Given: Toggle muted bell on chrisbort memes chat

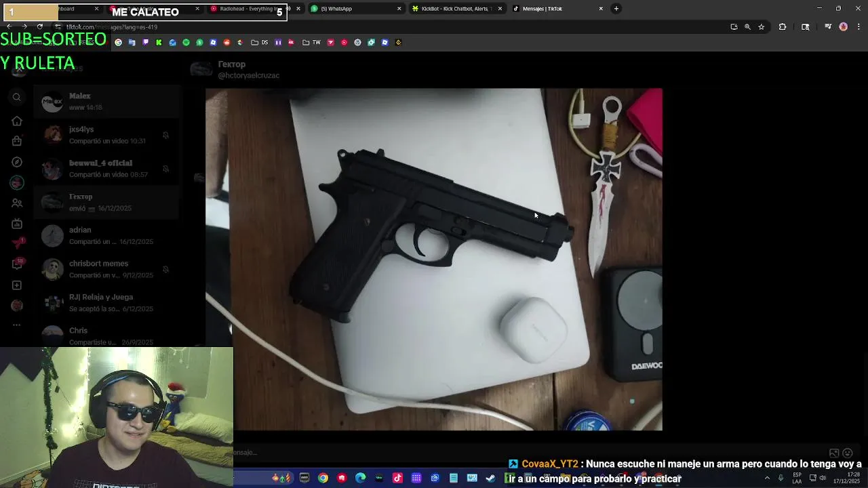Looking at the screenshot, I should click(x=165, y=270).
